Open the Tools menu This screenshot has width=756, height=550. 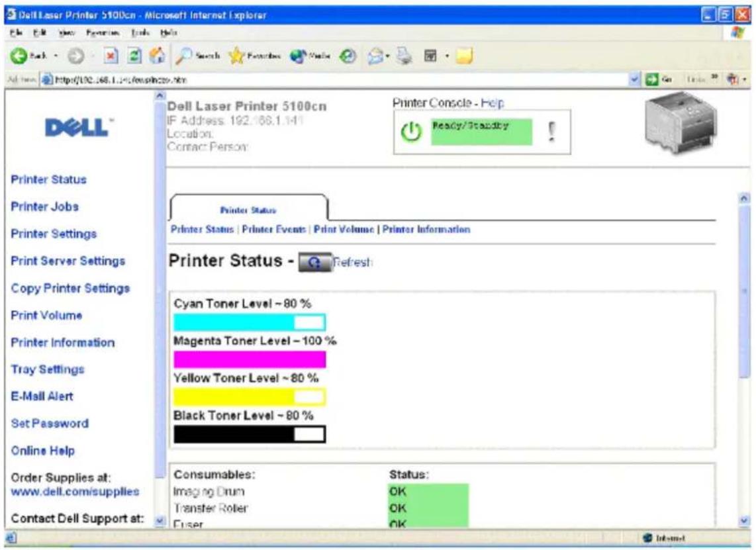[x=140, y=33]
